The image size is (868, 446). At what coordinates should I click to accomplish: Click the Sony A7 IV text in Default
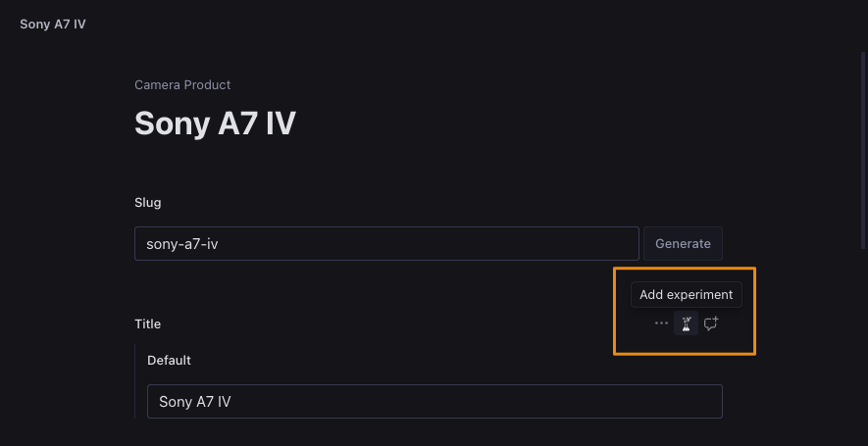[x=195, y=402]
